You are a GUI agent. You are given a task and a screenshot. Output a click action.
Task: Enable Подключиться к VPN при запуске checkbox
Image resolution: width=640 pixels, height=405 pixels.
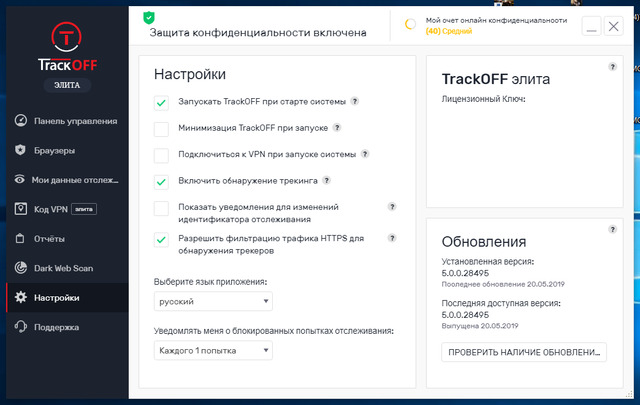[x=161, y=155]
